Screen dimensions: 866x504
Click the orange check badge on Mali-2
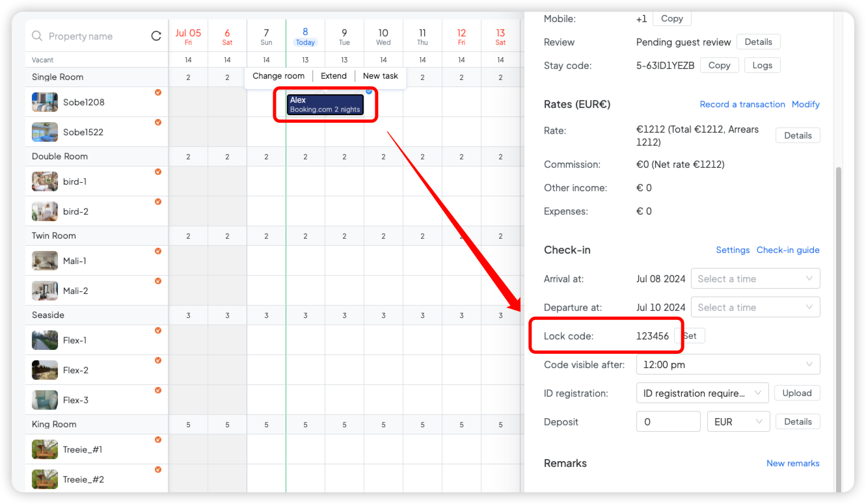(158, 281)
